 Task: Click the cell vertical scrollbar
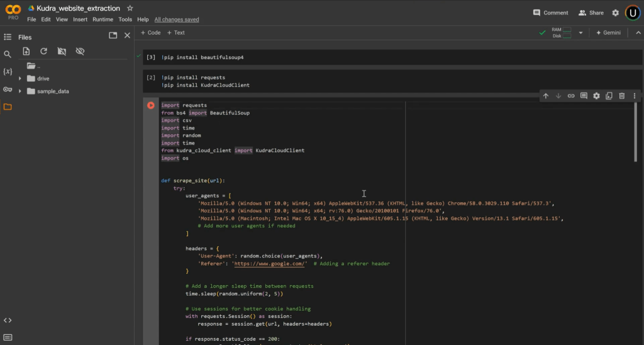(x=635, y=133)
